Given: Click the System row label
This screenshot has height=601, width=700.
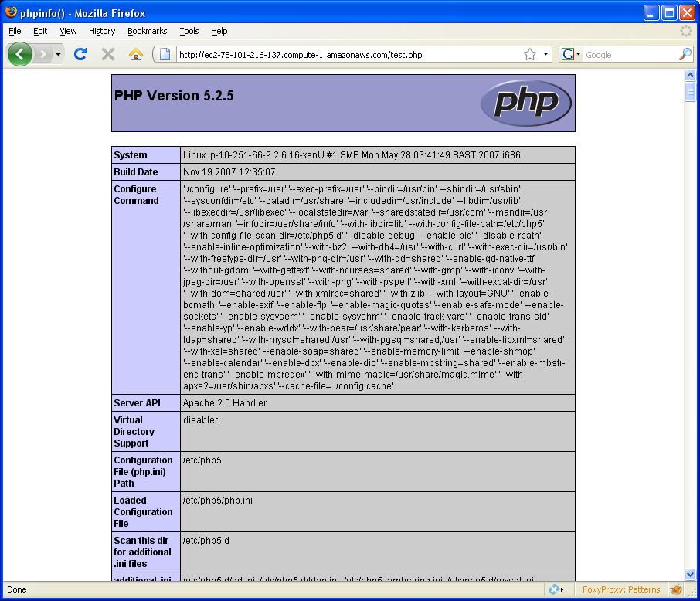Looking at the screenshot, I should point(131,155).
